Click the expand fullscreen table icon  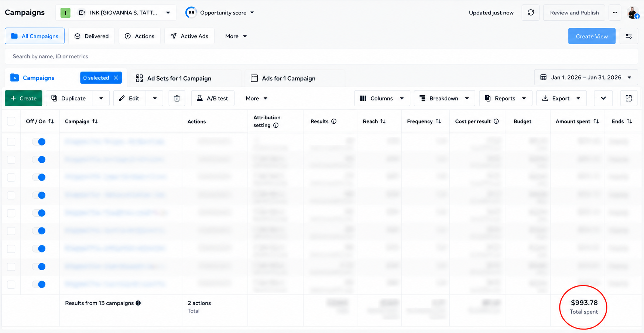point(629,98)
